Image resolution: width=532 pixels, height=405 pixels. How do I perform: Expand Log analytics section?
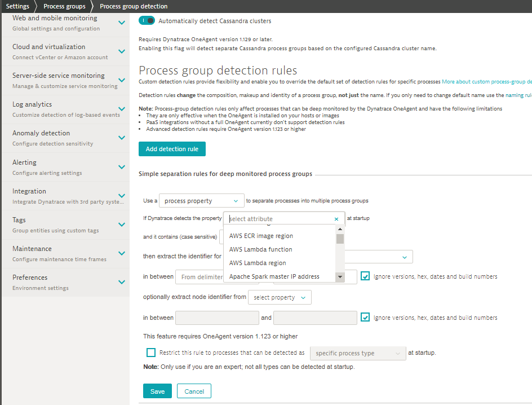122,109
